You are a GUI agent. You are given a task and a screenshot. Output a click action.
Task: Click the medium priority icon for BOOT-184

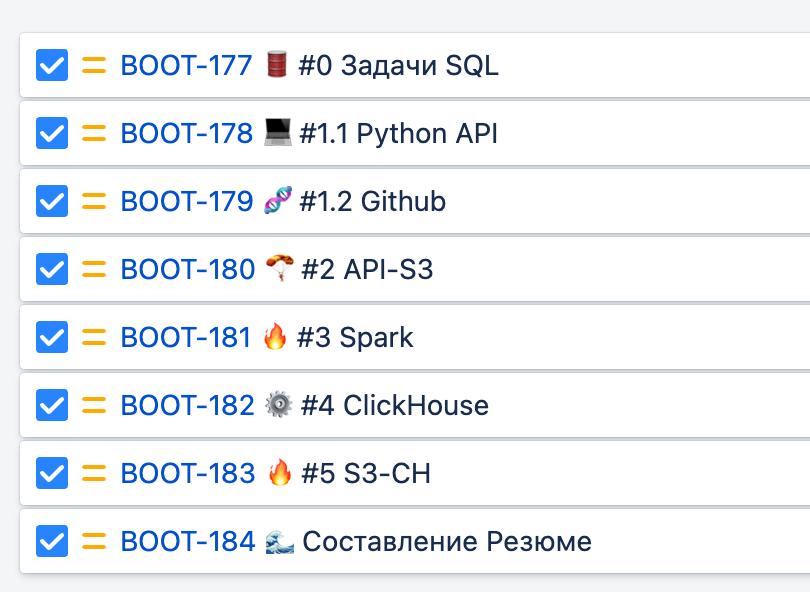pyautogui.click(x=94, y=541)
